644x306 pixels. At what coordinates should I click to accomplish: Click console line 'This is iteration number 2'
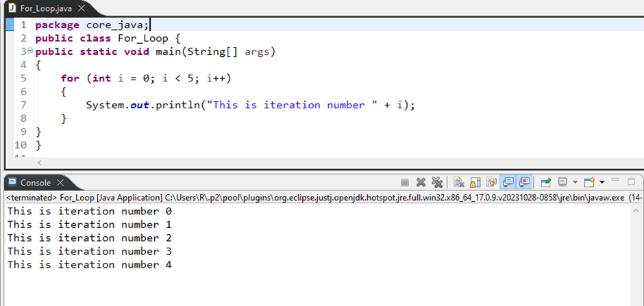[90, 238]
